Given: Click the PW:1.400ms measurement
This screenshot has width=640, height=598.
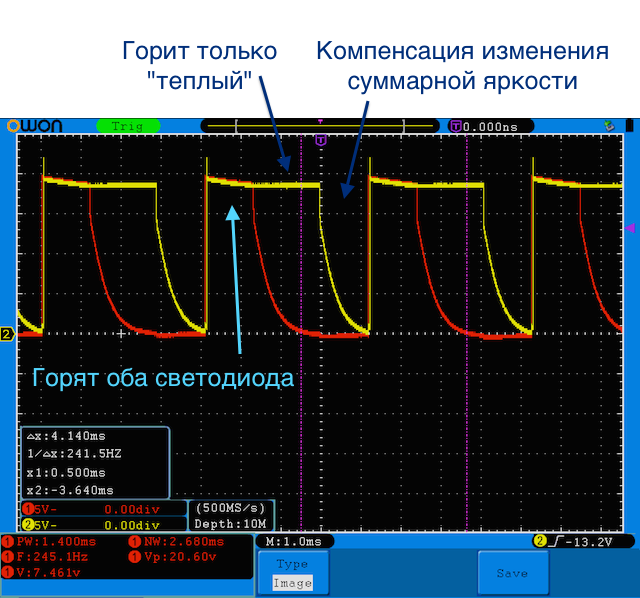Looking at the screenshot, I should (49, 542).
